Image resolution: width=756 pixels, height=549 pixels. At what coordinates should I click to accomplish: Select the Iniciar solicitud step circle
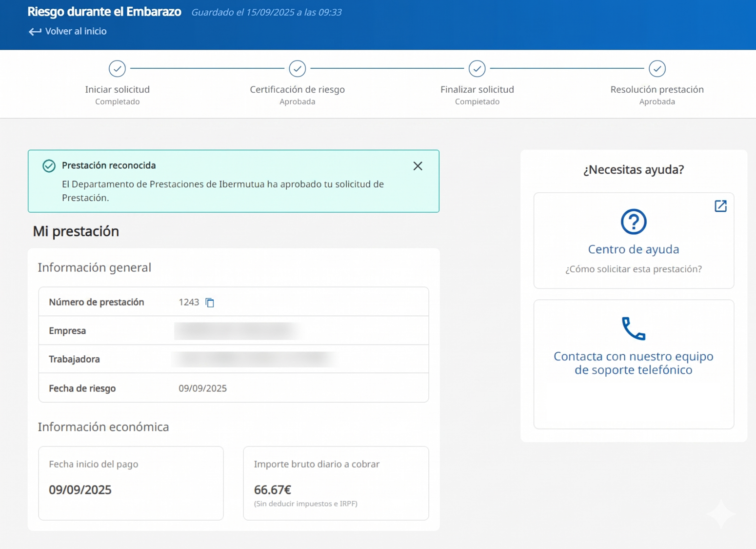point(117,69)
